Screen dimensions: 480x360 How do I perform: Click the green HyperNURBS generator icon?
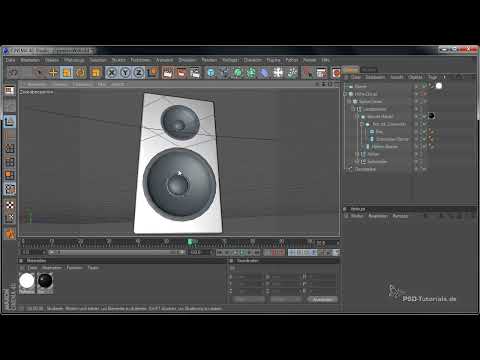pos(238,72)
